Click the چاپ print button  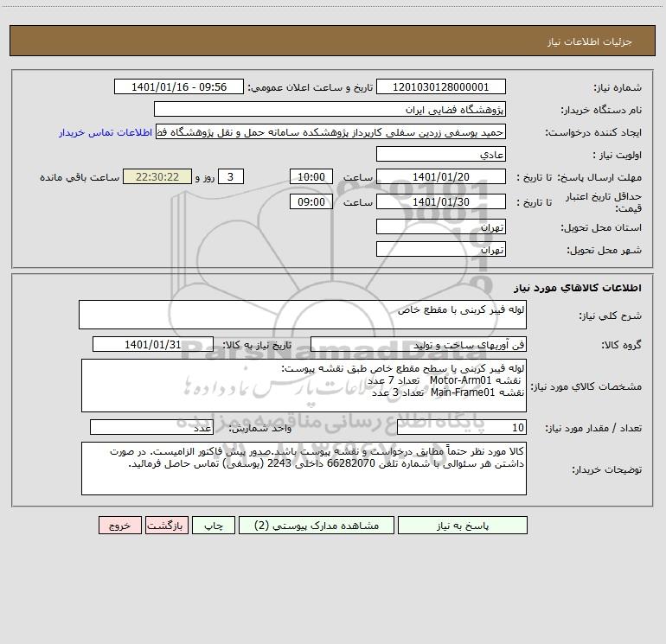(x=214, y=525)
